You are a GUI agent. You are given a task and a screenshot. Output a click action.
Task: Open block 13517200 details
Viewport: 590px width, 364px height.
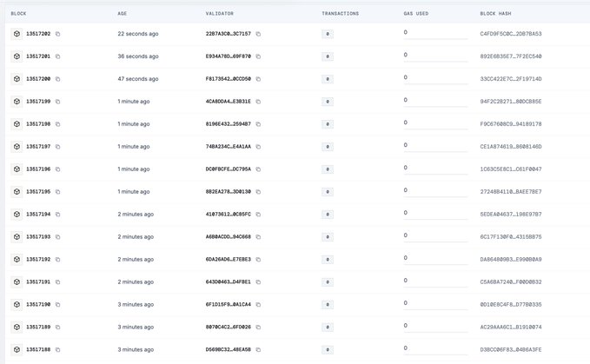[38, 79]
